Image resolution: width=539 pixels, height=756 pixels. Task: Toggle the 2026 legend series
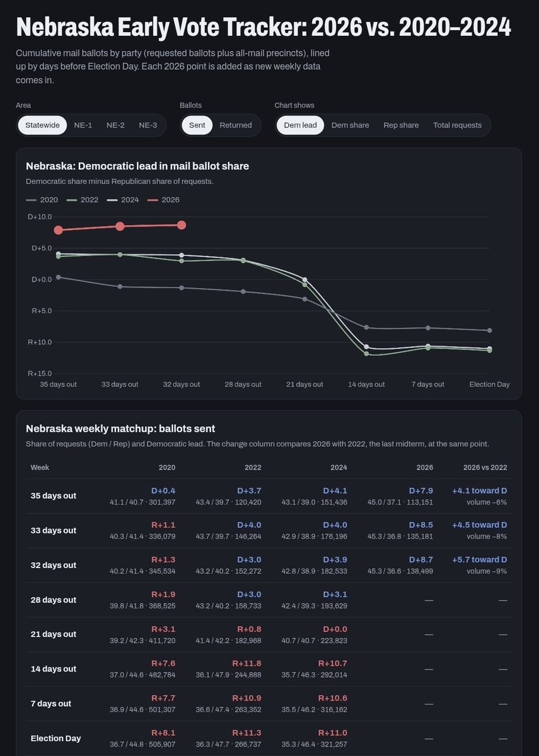(x=163, y=200)
